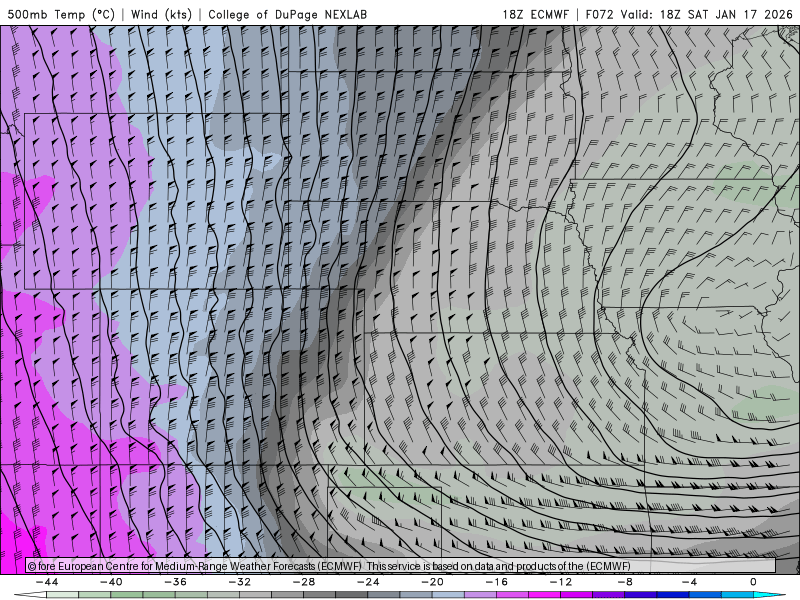
Task: Click the cyan arrow end of the colorbar
Action: coord(769,595)
